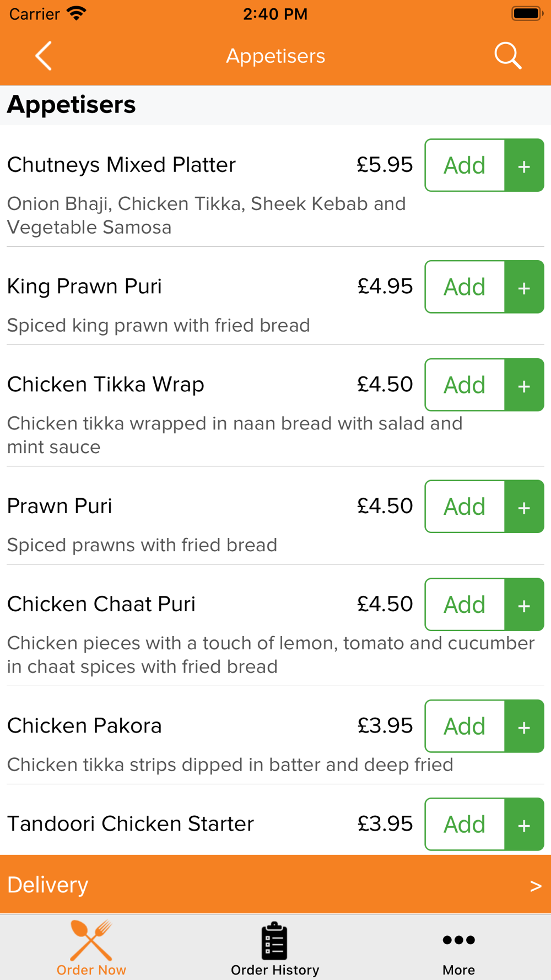Tap plus icon for Tandoori Chicken Starter
551x980 pixels.
524,825
